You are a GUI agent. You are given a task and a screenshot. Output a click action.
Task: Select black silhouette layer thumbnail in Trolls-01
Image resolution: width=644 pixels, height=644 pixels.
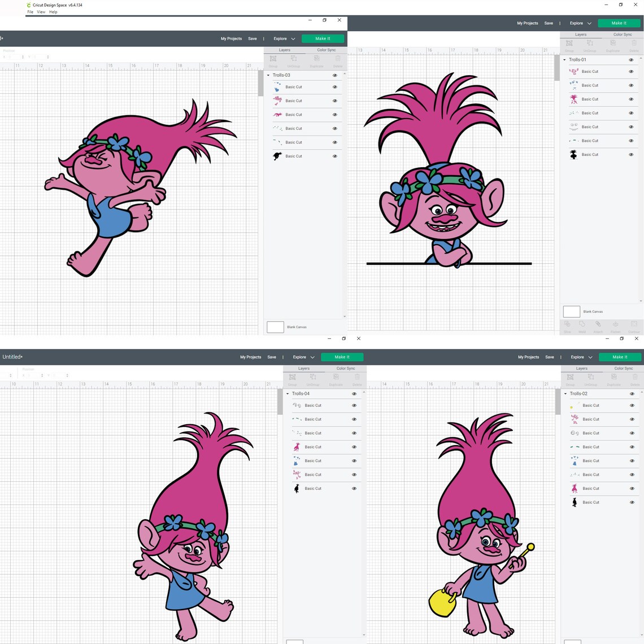click(574, 154)
